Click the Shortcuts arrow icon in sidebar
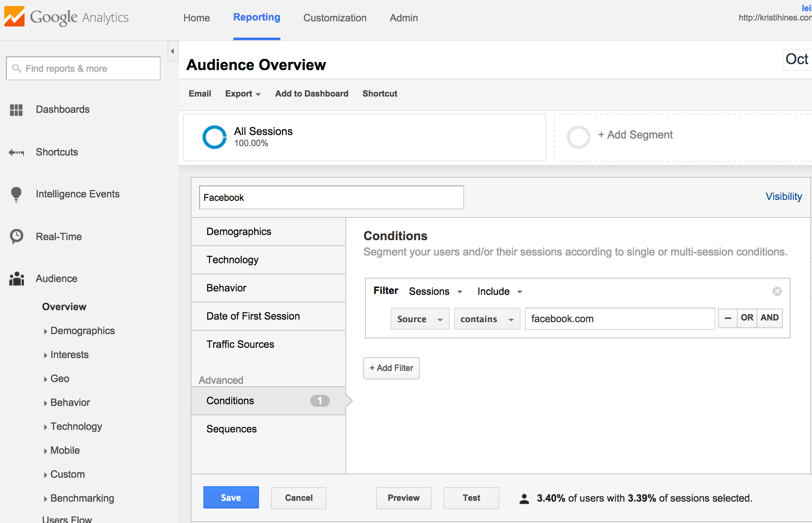Viewport: 812px width, 523px height. point(16,153)
